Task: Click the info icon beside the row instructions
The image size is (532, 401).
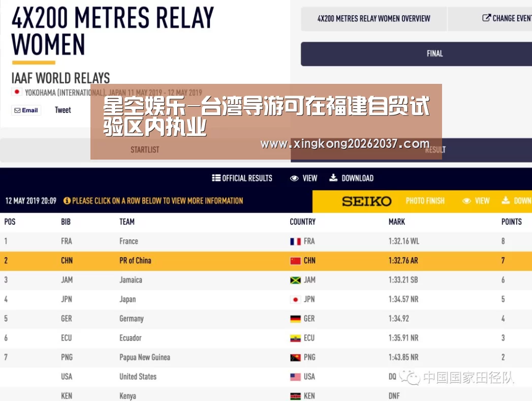Action: pyautogui.click(x=67, y=201)
